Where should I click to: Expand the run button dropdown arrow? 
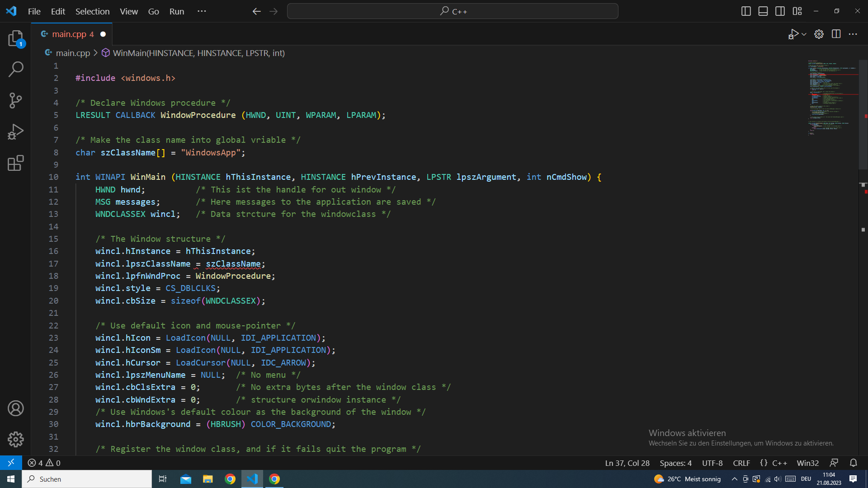pyautogui.click(x=804, y=34)
